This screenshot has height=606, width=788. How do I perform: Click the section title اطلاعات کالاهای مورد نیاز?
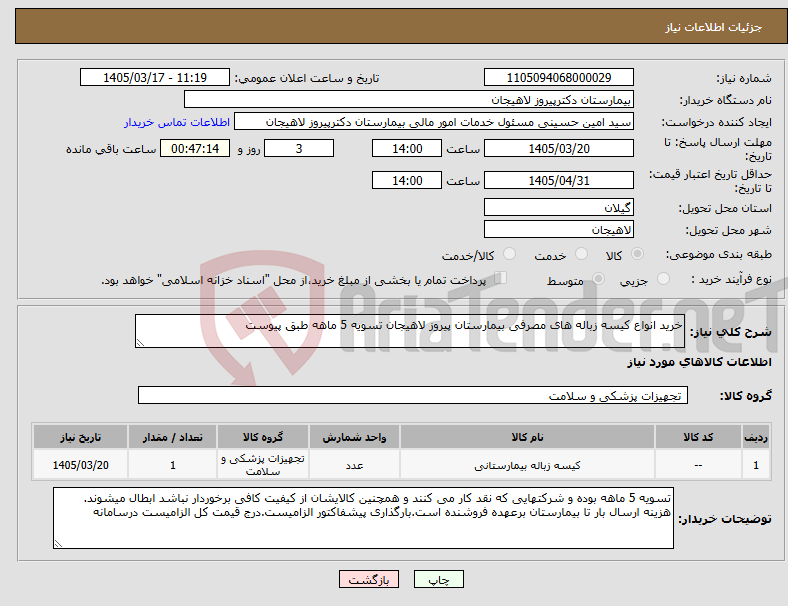[699, 362]
